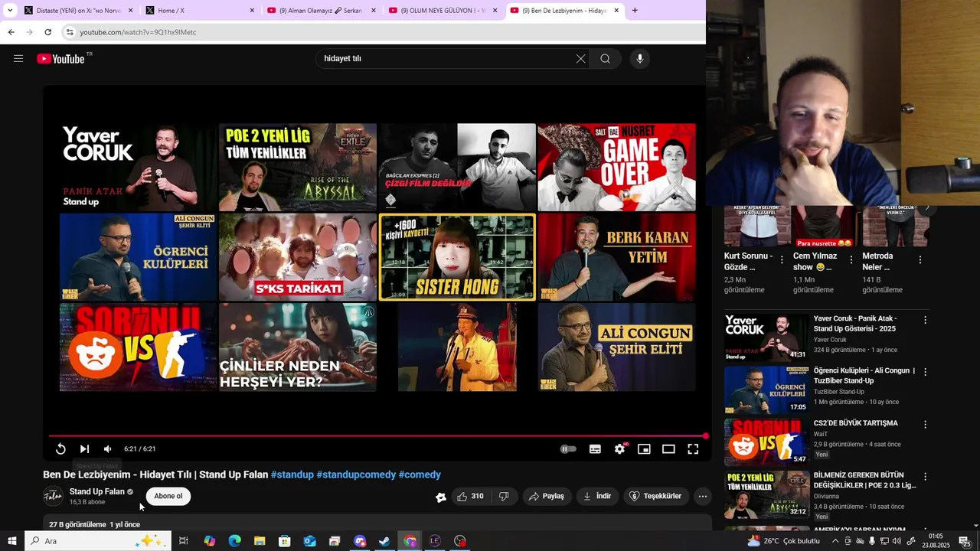The width and height of the screenshot is (980, 551).
Task: Reload the current page
Action: tap(47, 32)
